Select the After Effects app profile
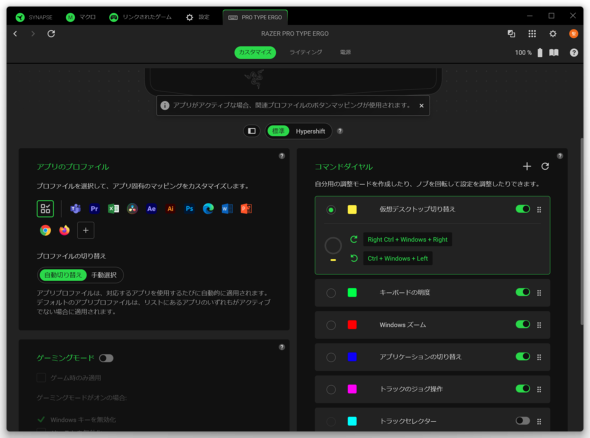The height and width of the screenshot is (438, 590). click(x=151, y=208)
